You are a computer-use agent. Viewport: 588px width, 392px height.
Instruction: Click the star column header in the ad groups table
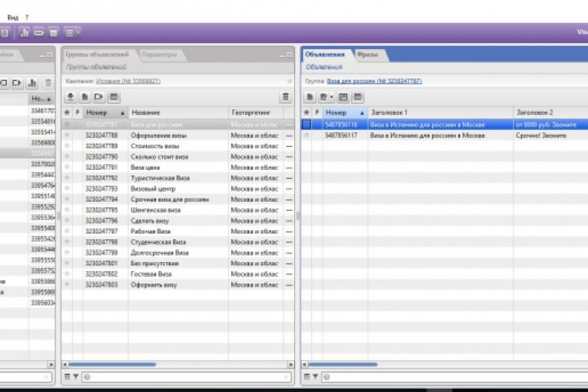click(x=67, y=113)
